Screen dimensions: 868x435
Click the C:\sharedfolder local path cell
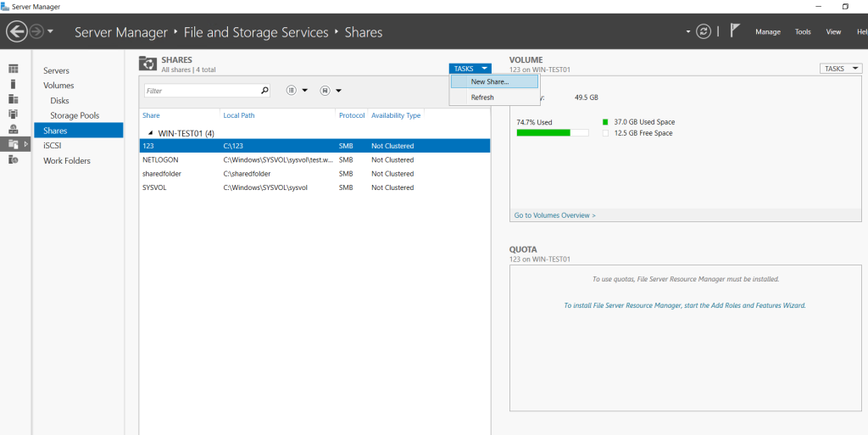click(247, 174)
